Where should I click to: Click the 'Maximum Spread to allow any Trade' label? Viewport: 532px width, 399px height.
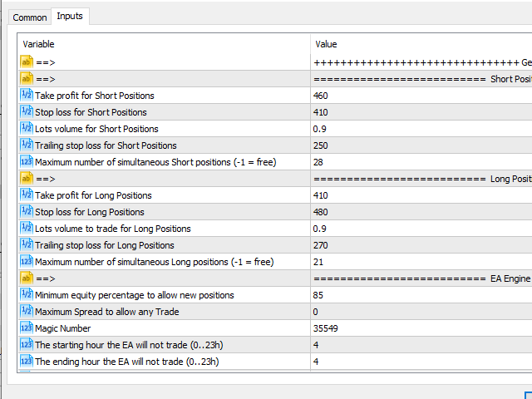[107, 312]
